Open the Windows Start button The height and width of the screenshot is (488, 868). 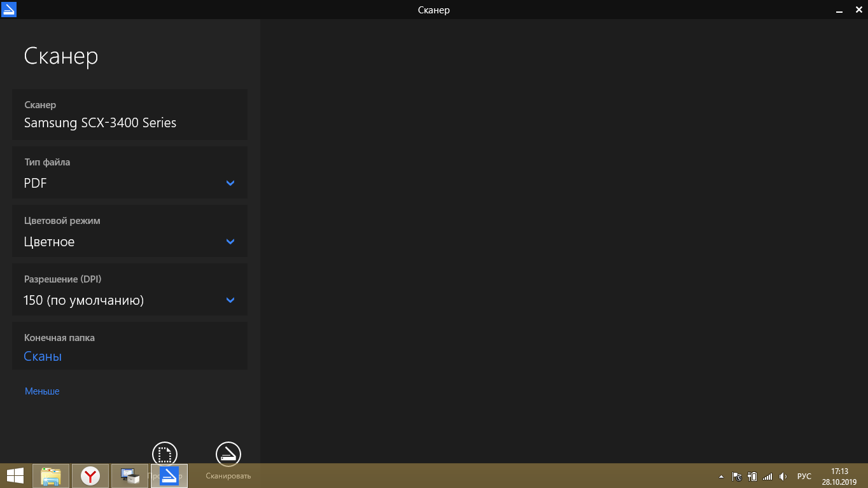pyautogui.click(x=15, y=476)
